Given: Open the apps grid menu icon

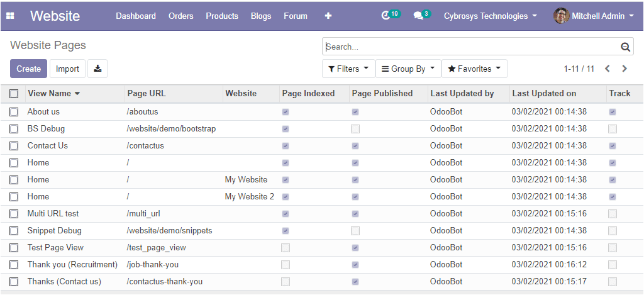Looking at the screenshot, I should [x=10, y=16].
